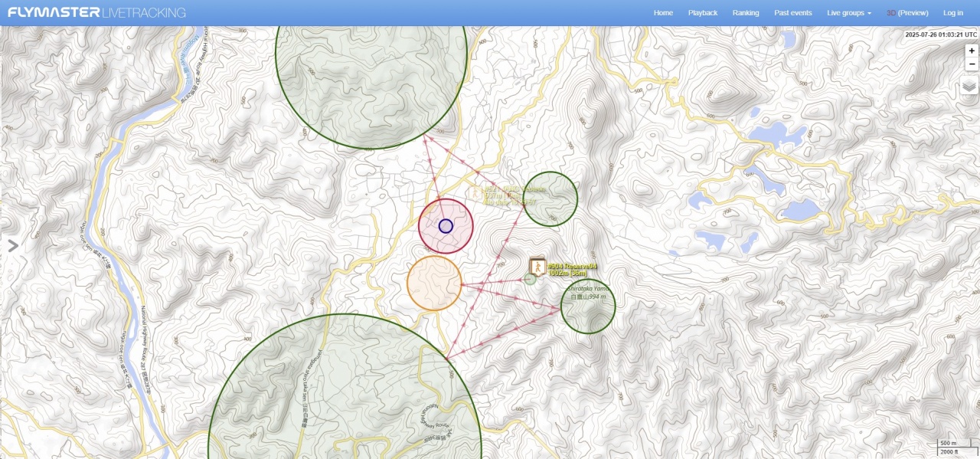The height and width of the screenshot is (459, 980).
Task: Click the 1002m [36m] altitude readout
Action: 567,274
